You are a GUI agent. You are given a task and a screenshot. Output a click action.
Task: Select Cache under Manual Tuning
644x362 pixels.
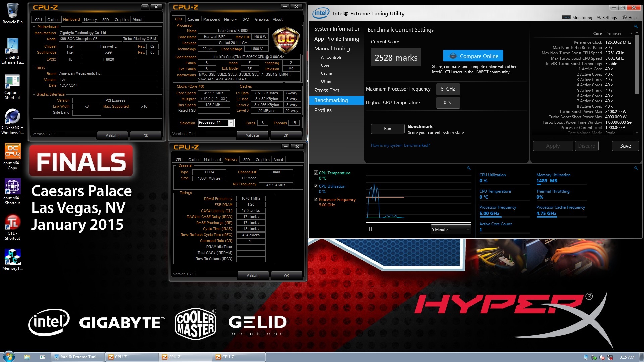point(326,73)
